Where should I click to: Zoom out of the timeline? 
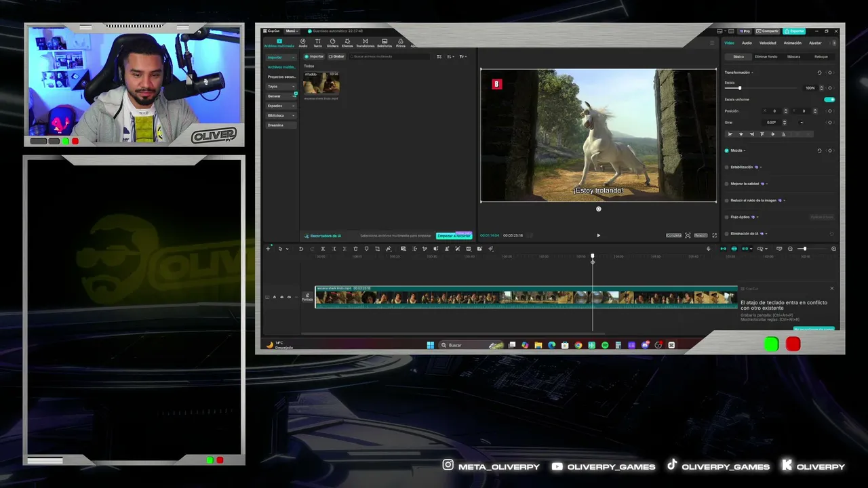[x=790, y=249]
